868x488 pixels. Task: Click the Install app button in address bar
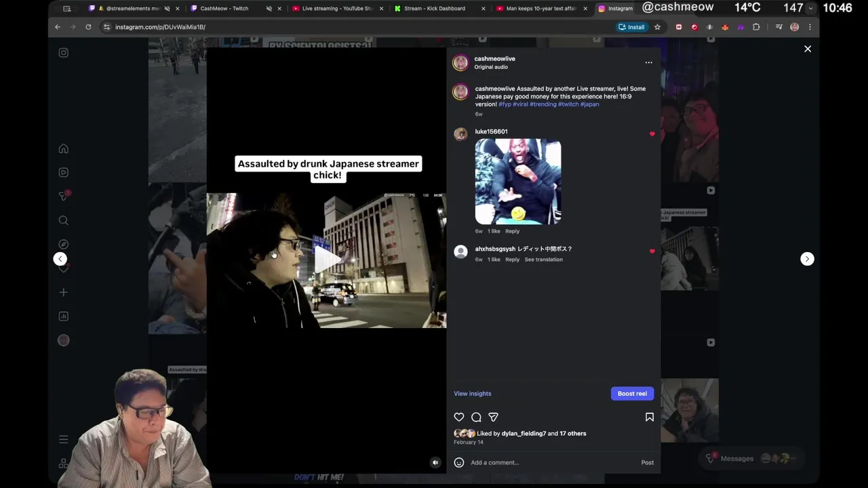click(631, 27)
